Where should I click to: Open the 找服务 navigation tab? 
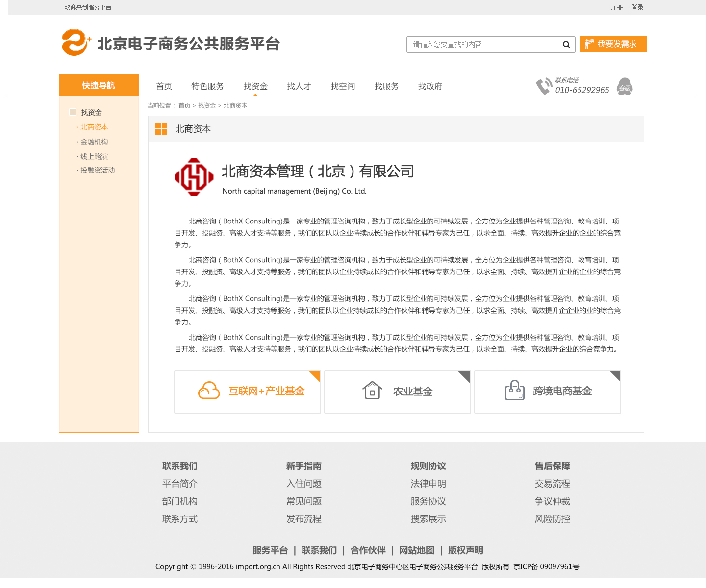[x=386, y=86]
